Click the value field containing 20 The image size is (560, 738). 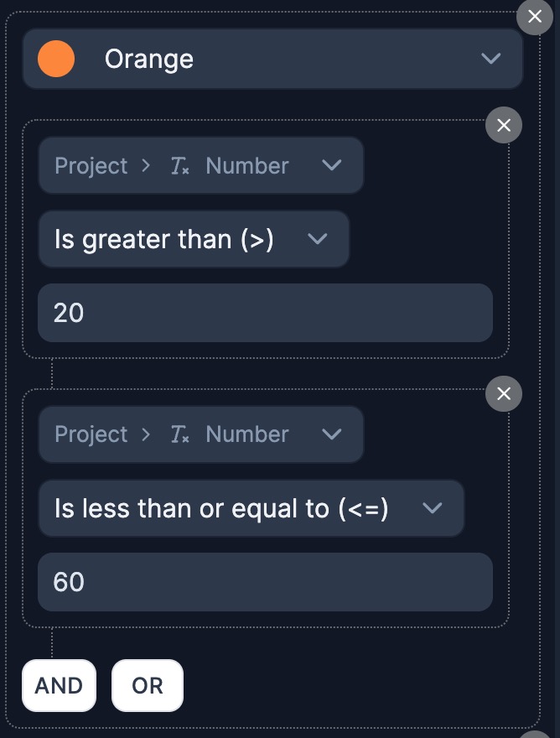tap(265, 313)
